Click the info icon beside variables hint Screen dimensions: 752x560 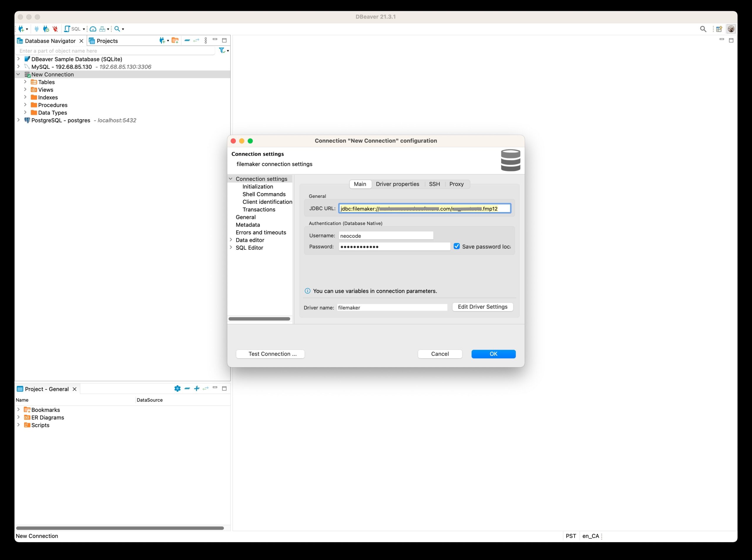[x=307, y=291]
